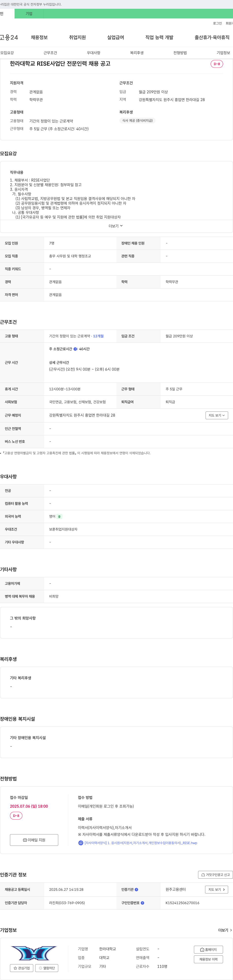Screen dimensions: 233x980
Task: Click 총무 사무원 및 대학 행정조교 text
Action: tap(70, 256)
